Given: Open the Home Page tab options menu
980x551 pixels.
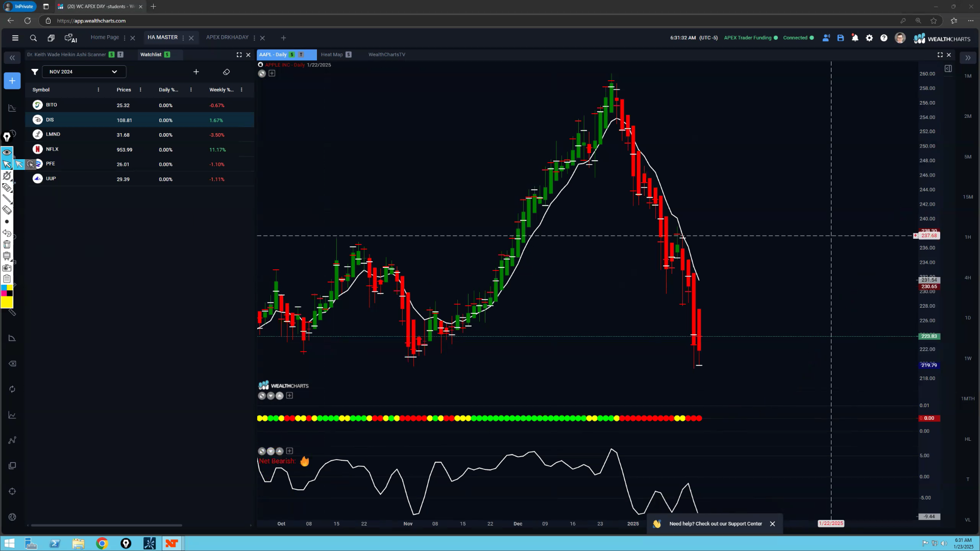Looking at the screenshot, I should tap(125, 38).
